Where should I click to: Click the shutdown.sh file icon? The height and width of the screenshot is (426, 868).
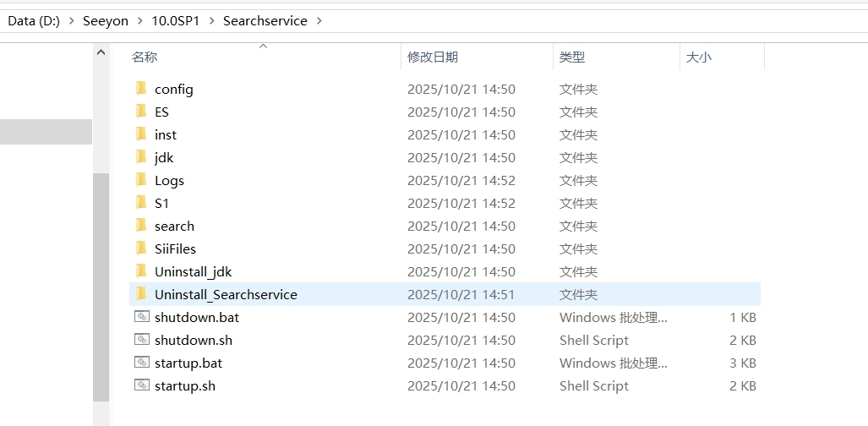point(141,340)
